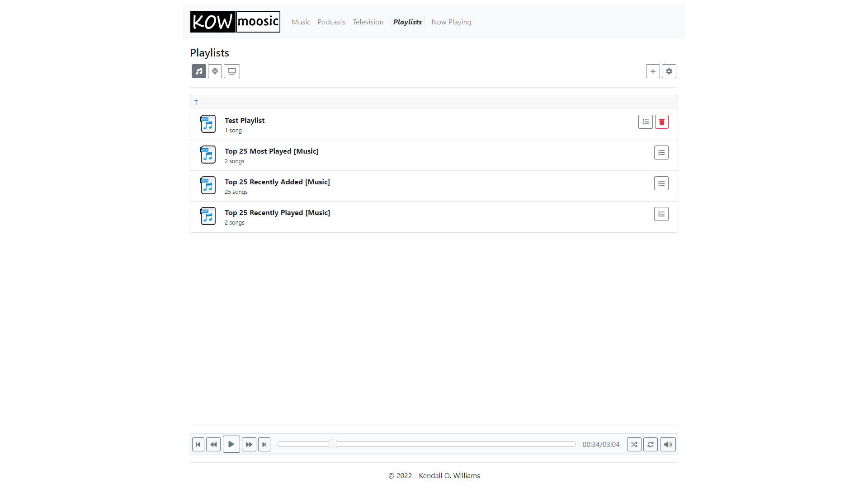The width and height of the screenshot is (868, 488).
Task: Skip to previous track in player
Action: pos(198,445)
